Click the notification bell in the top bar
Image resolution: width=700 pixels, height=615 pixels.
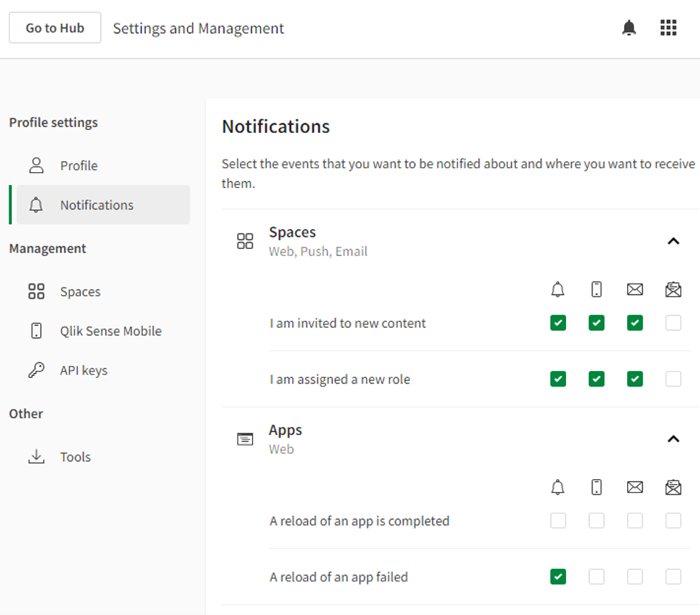(x=629, y=27)
